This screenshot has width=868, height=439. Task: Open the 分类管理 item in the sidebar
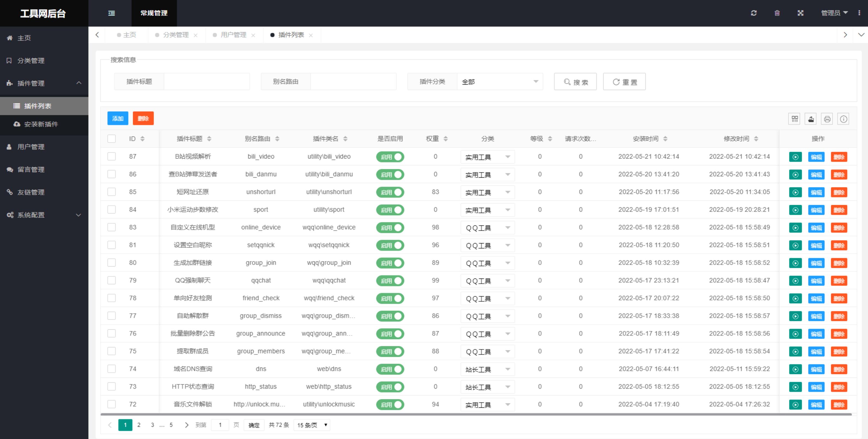click(x=31, y=61)
